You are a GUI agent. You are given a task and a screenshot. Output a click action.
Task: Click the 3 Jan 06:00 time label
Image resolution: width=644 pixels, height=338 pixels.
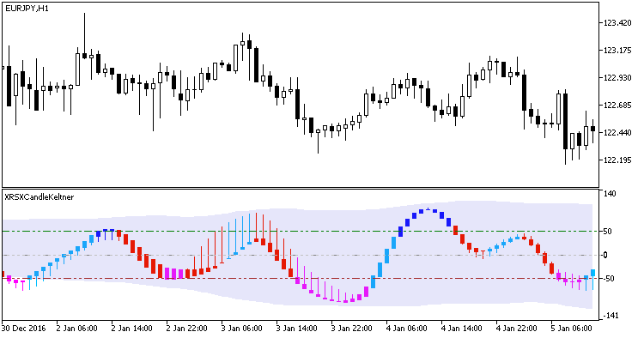(242, 329)
